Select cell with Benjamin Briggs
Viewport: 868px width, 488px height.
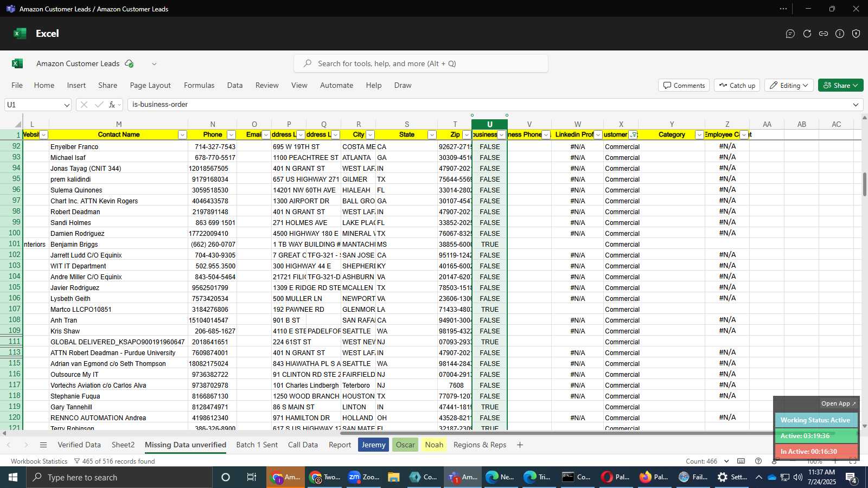(118, 245)
